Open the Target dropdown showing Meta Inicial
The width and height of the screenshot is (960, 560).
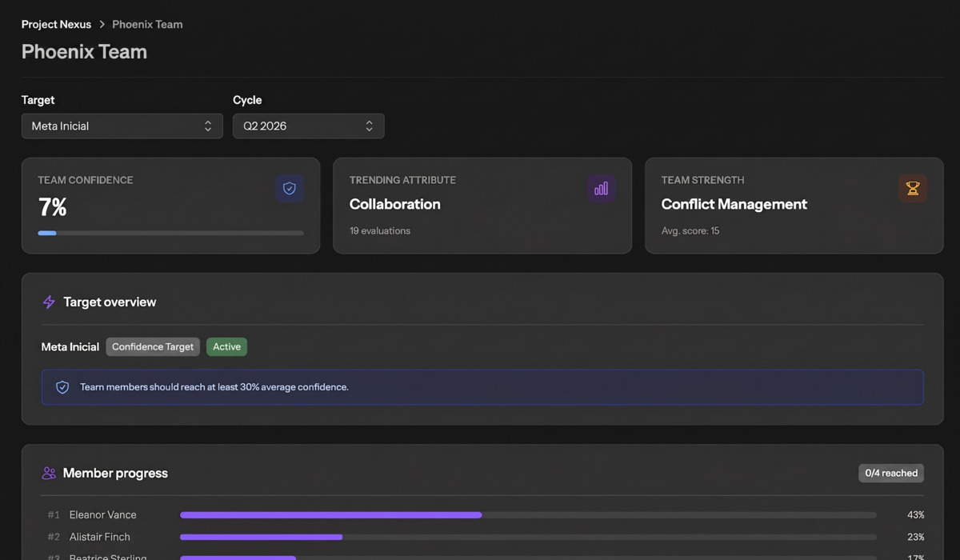point(122,126)
